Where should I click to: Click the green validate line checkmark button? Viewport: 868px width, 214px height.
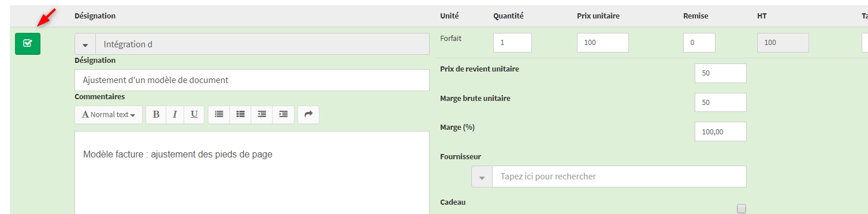[x=28, y=44]
